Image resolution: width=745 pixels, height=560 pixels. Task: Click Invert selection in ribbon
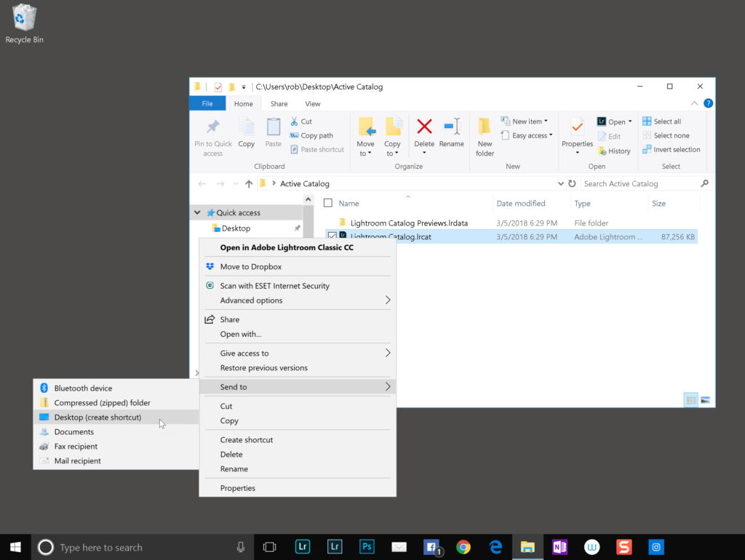click(x=672, y=150)
